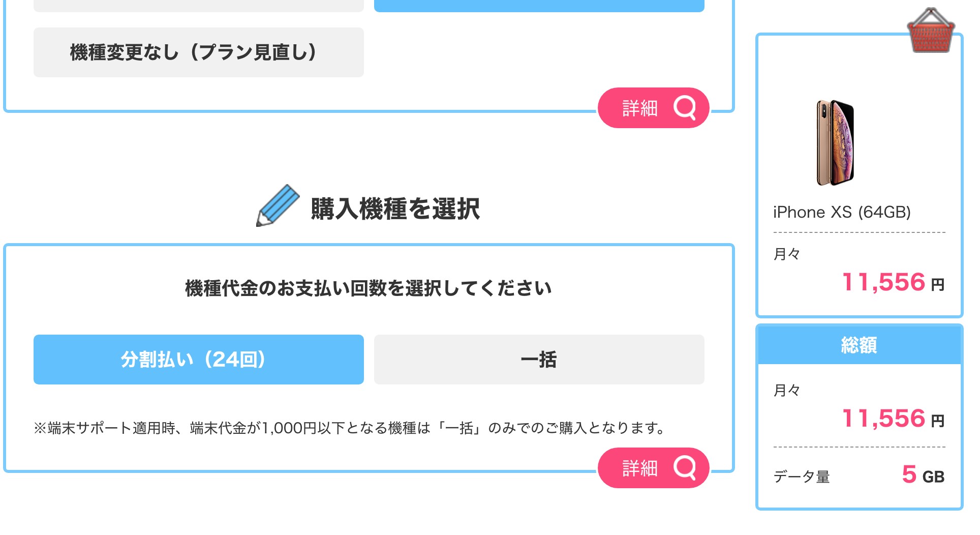The width and height of the screenshot is (980, 535).
Task: Open the red shopping basket icon
Action: click(931, 31)
